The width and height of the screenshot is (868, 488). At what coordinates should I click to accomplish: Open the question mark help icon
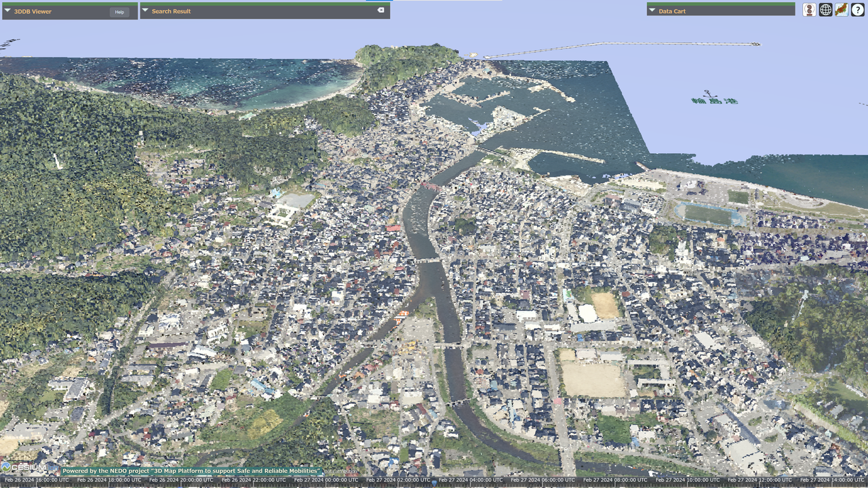tap(858, 9)
